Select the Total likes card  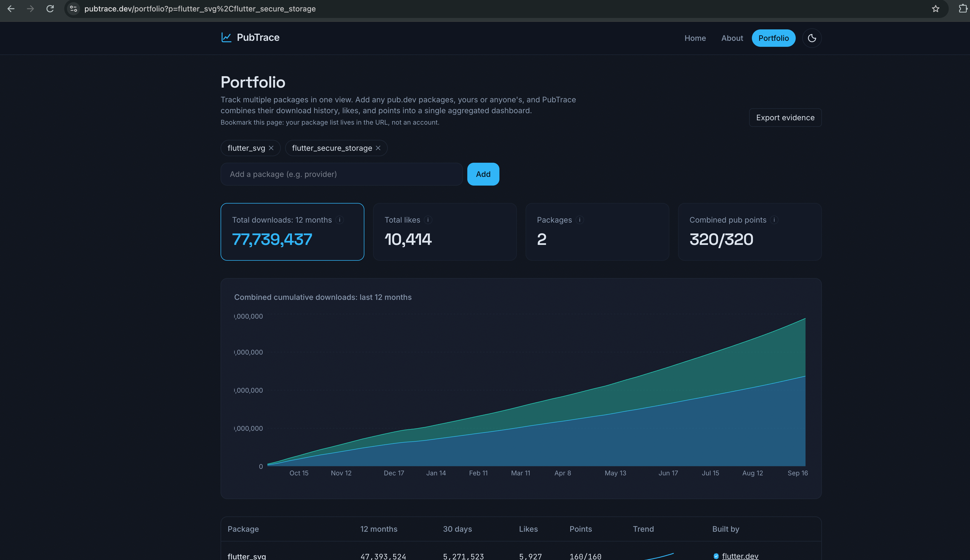click(445, 232)
